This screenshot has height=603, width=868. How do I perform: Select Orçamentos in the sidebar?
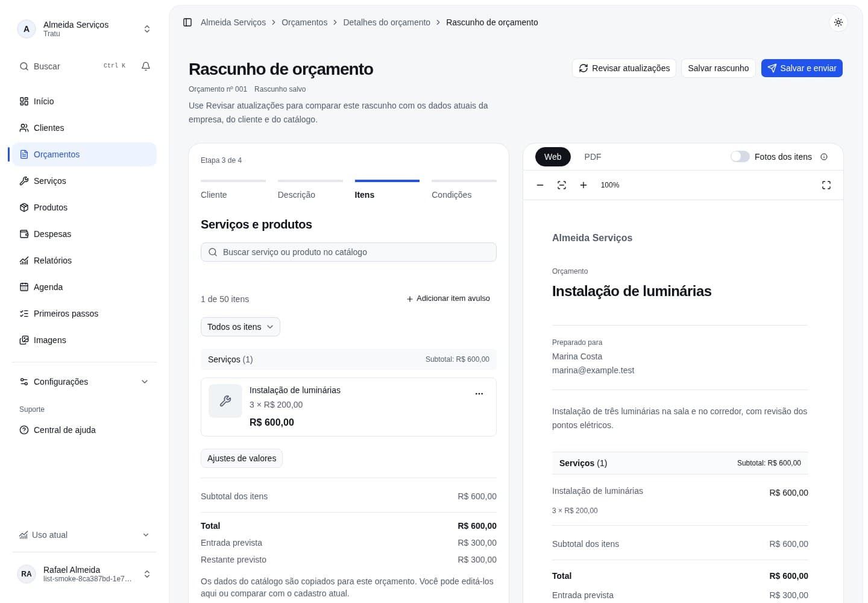[x=84, y=154]
